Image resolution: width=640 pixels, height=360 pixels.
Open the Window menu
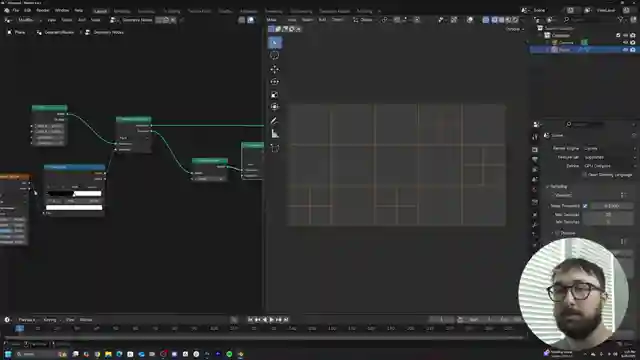pos(62,11)
